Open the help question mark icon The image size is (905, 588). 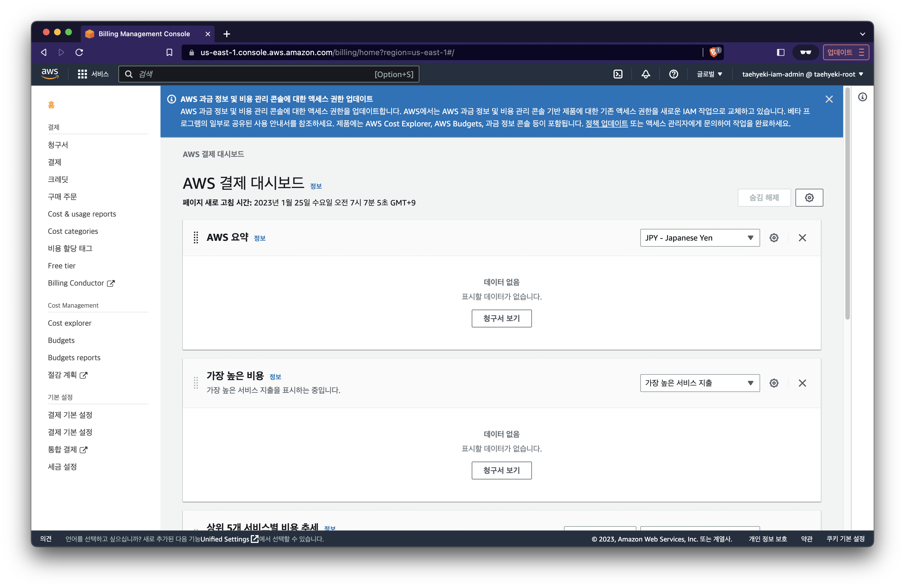tap(673, 74)
